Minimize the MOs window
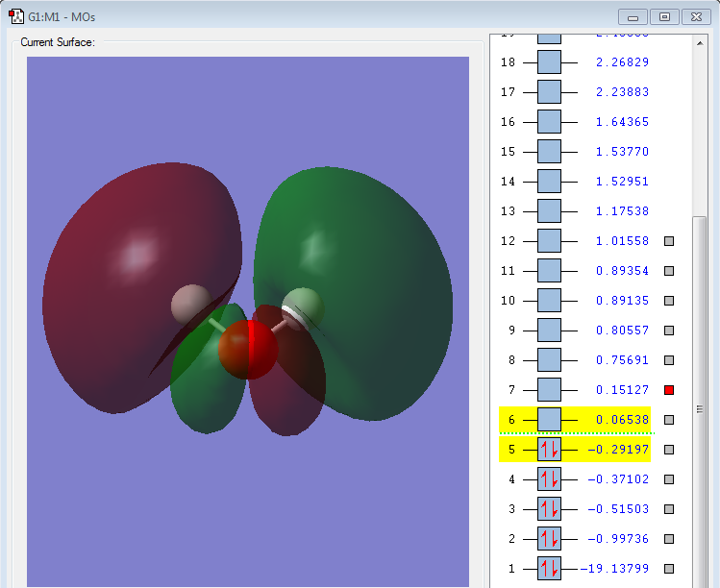The image size is (720, 588). 633,16
